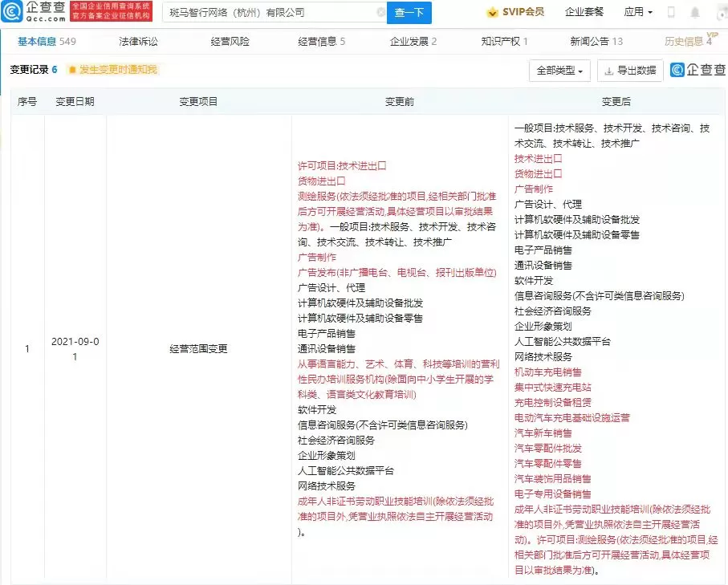Expand the 全部类型 filter dropdown
The height and width of the screenshot is (585, 728).
pos(559,71)
